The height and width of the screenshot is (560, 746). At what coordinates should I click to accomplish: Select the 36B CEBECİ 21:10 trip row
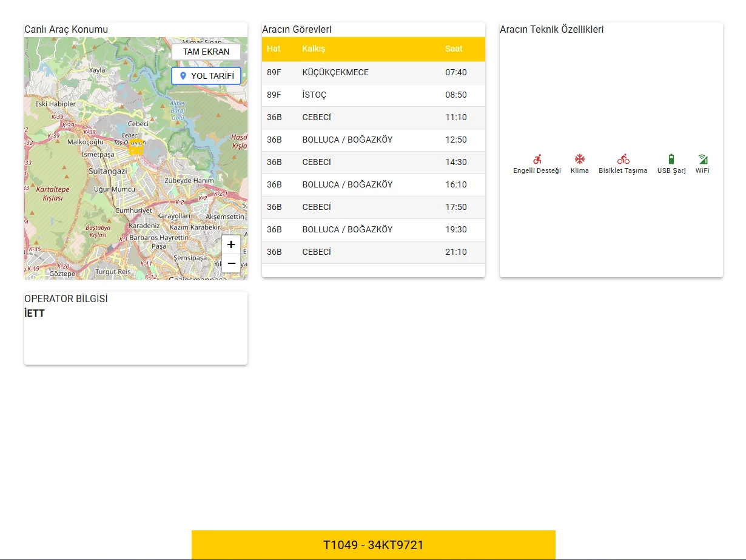pos(373,252)
